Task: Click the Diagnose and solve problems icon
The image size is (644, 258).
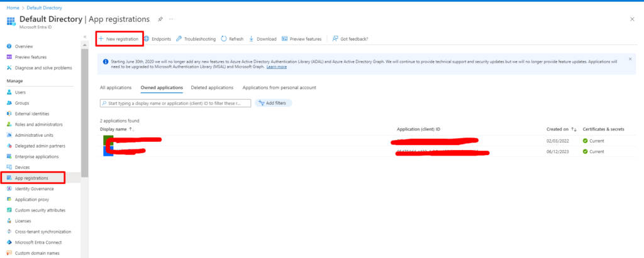Action: tap(9, 68)
